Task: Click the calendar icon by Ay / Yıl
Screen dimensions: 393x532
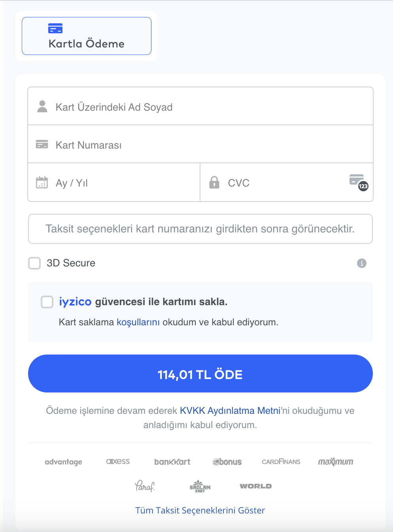Action: pyautogui.click(x=42, y=183)
